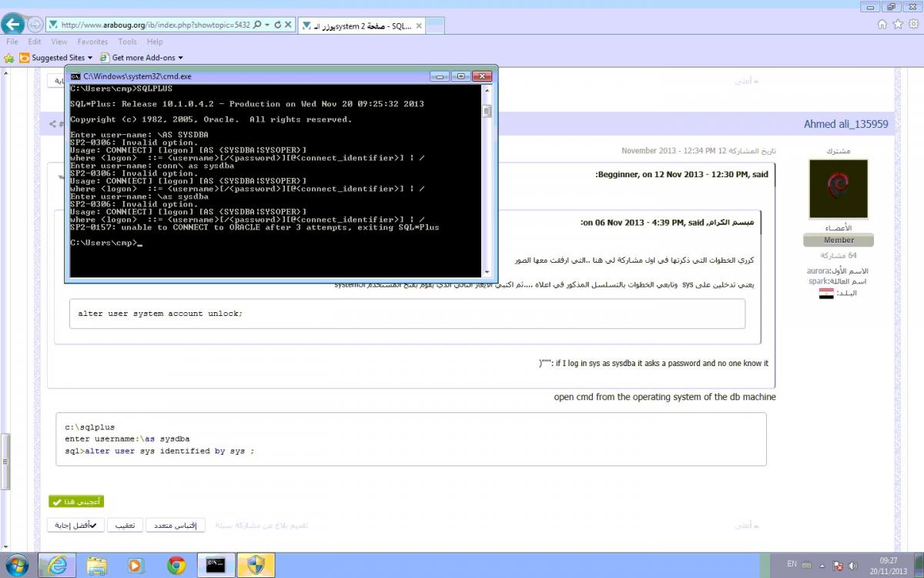
Task: Click the green أعجبني هذا like button
Action: [x=75, y=502]
